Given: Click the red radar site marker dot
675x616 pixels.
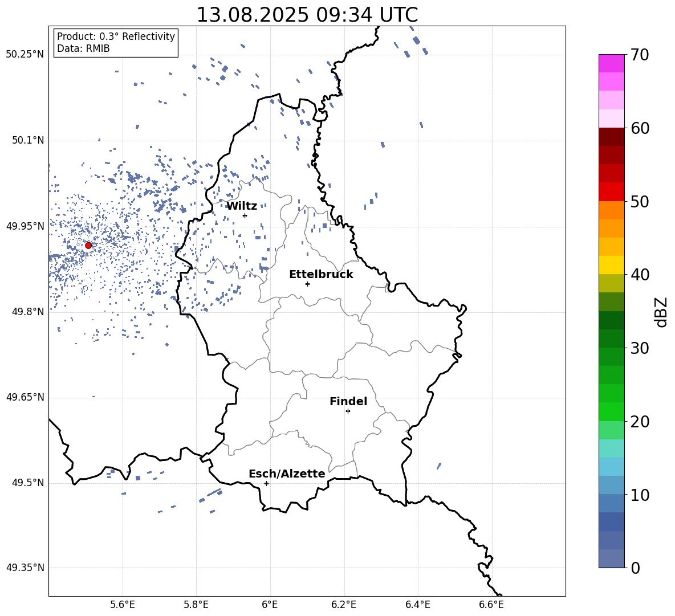Looking at the screenshot, I should pyautogui.click(x=88, y=246).
